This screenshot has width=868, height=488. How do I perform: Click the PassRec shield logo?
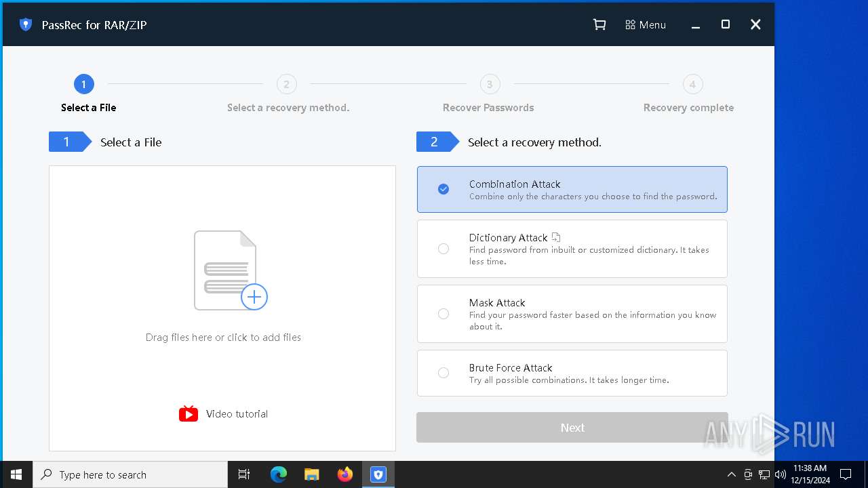[26, 24]
